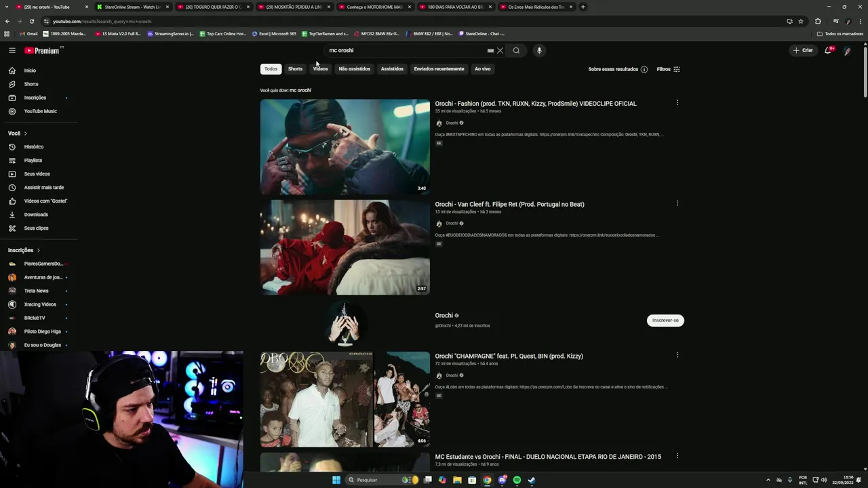Open Seus clipes in the sidebar

pos(37,228)
